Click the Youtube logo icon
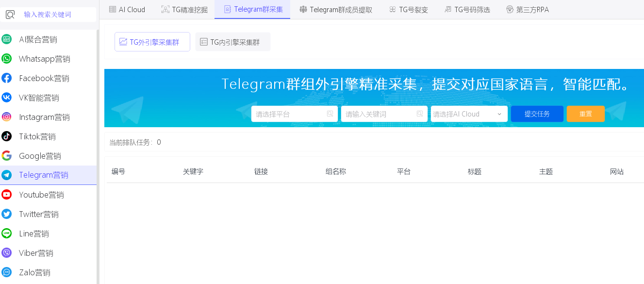644x284 pixels. (6, 195)
